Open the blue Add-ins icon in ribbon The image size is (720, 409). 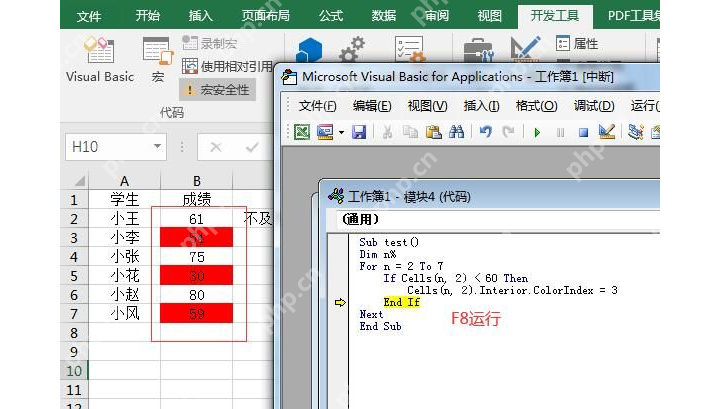tap(309, 50)
